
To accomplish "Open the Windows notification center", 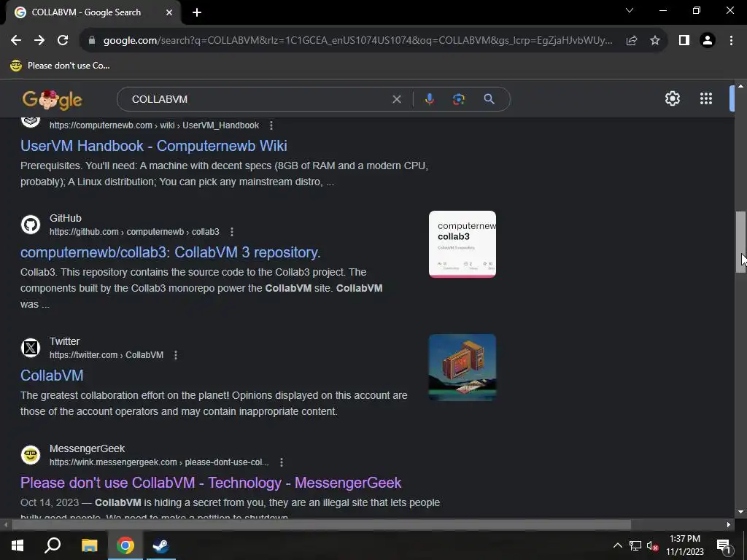I will point(724,545).
